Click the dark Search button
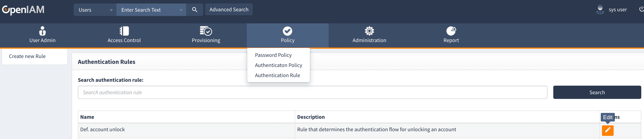The image size is (644, 139). [x=597, y=92]
